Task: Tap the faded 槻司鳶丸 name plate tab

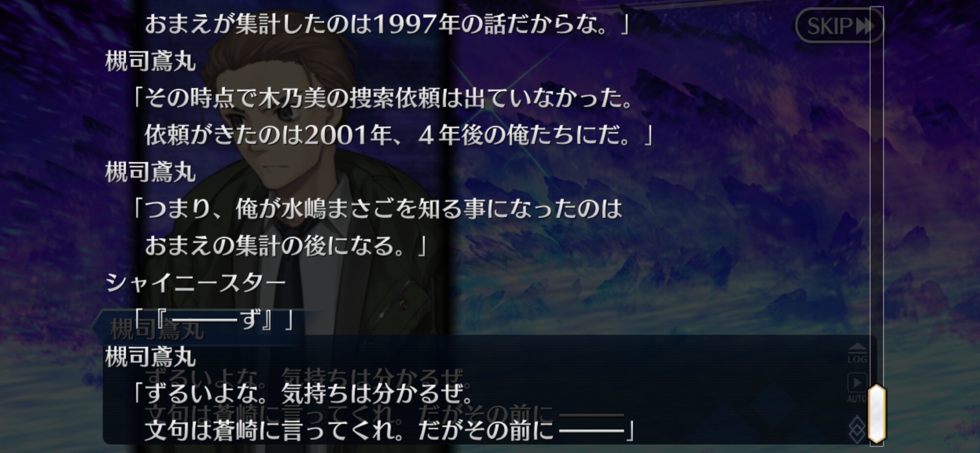Action: pyautogui.click(x=157, y=329)
